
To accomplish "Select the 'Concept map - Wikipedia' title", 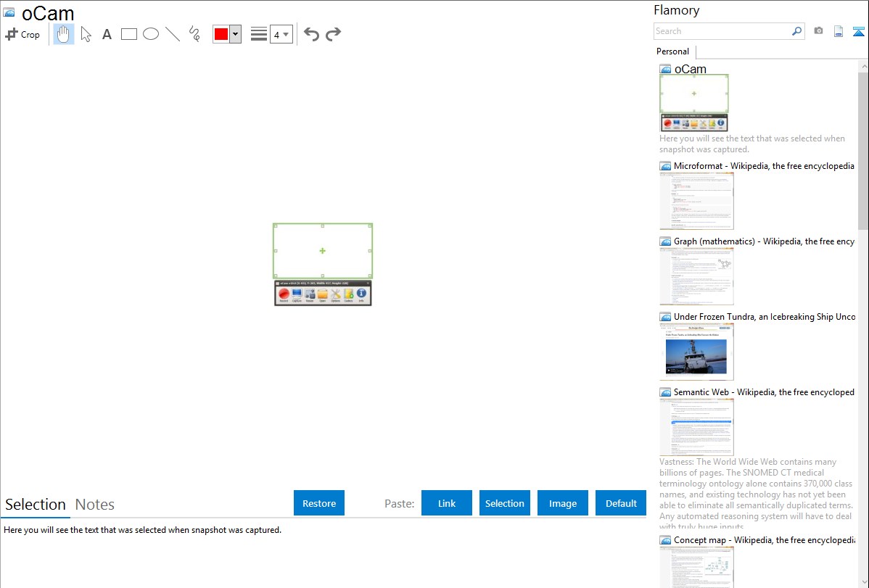I will (764, 539).
